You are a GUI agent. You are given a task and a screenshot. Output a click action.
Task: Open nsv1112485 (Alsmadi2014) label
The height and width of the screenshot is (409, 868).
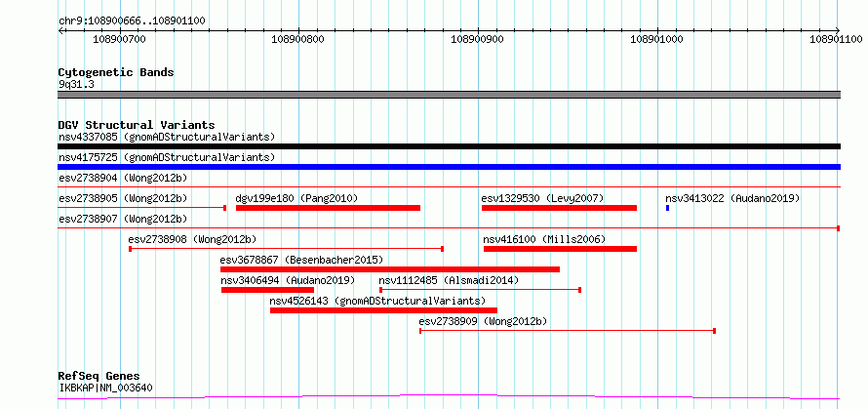click(449, 280)
